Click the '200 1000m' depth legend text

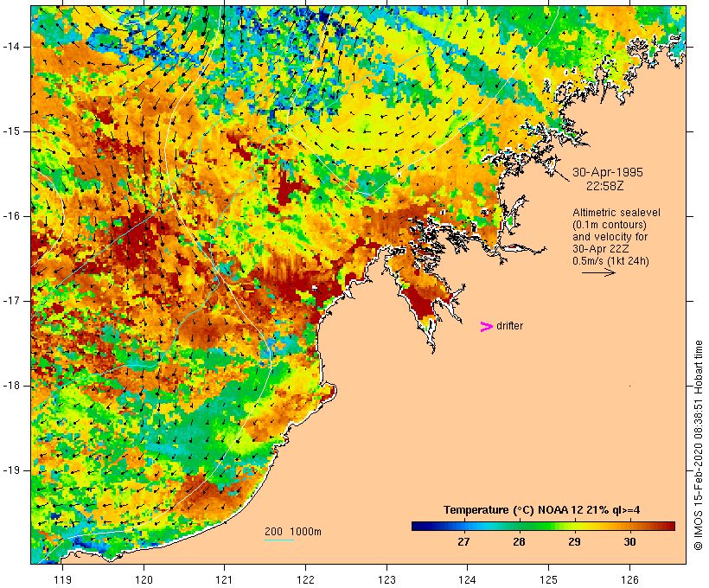pyautogui.click(x=293, y=532)
